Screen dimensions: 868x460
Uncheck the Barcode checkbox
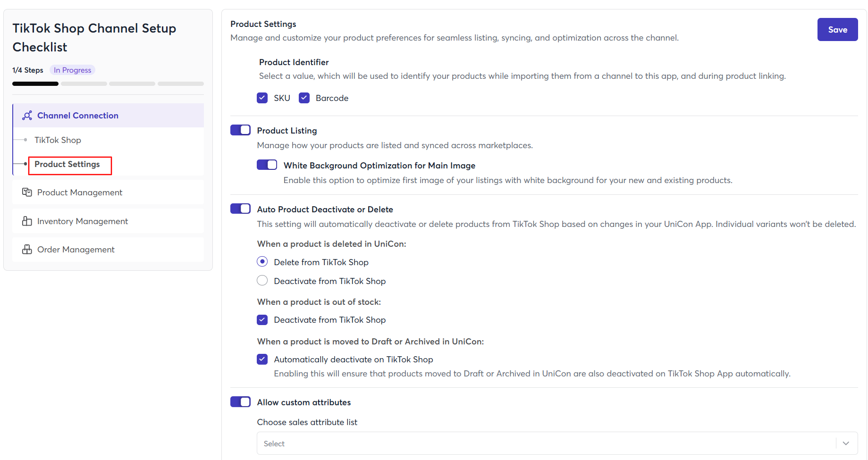click(304, 98)
